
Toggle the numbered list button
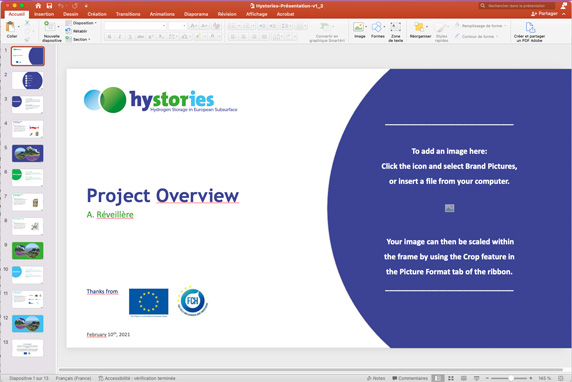(247, 26)
